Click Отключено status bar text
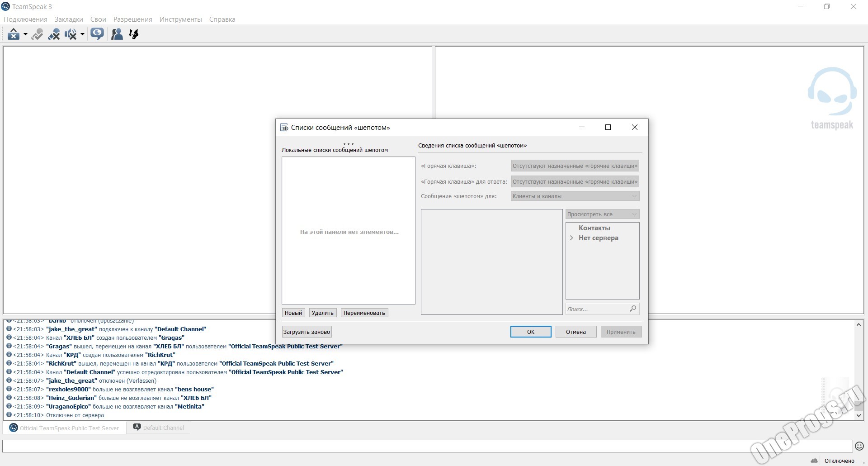This screenshot has height=466, width=868. point(840,461)
